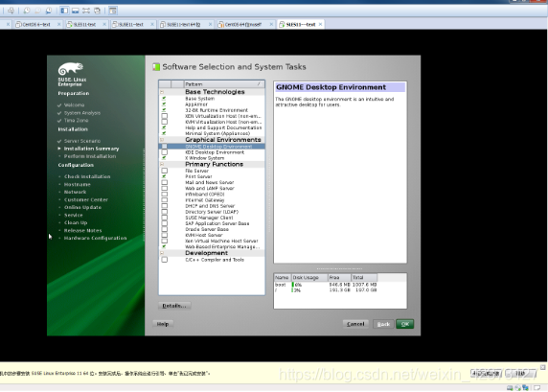Click the Details button

click(174, 306)
